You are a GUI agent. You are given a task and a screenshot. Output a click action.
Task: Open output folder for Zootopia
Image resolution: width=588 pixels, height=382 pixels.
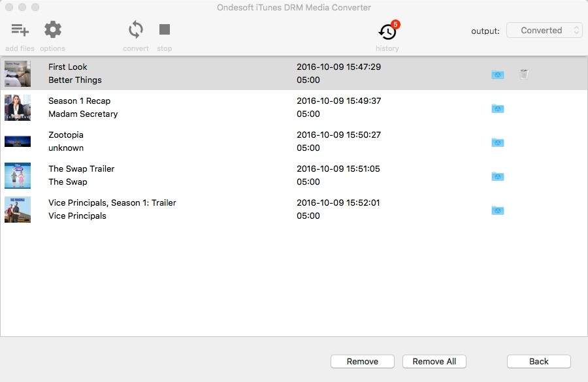click(498, 142)
